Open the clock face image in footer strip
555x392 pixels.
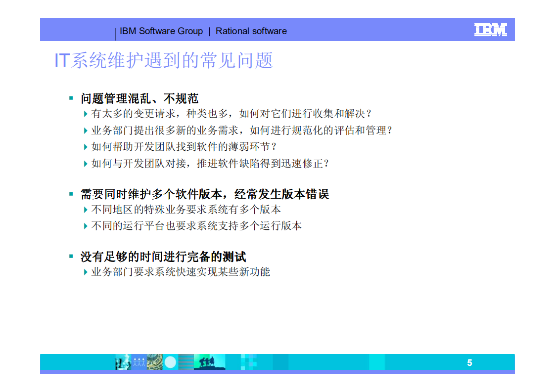[154, 361]
